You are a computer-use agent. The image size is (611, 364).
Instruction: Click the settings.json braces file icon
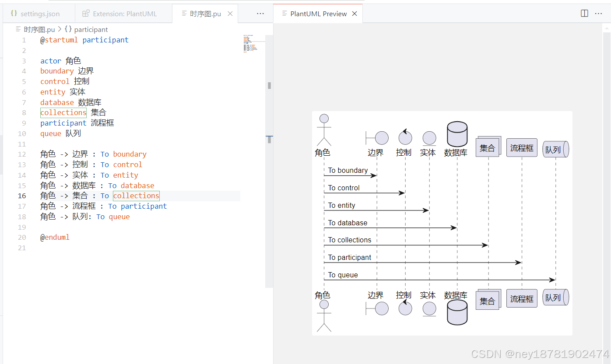14,14
